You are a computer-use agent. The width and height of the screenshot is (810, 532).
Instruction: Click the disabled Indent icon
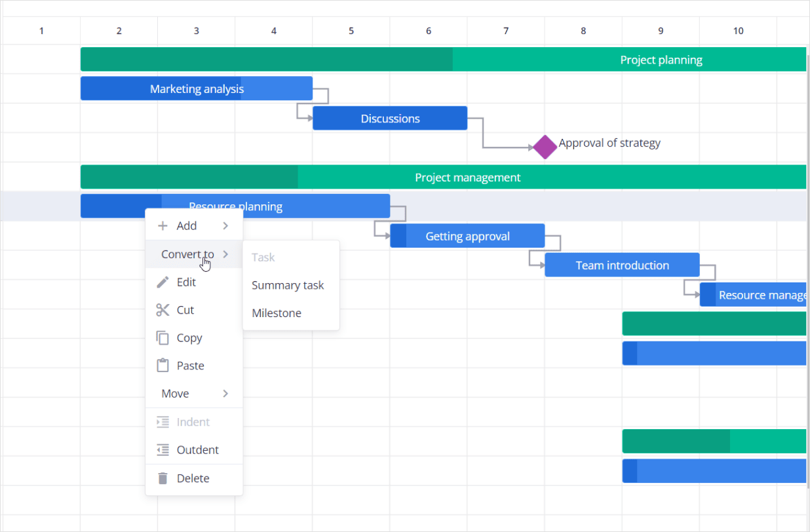tap(162, 421)
